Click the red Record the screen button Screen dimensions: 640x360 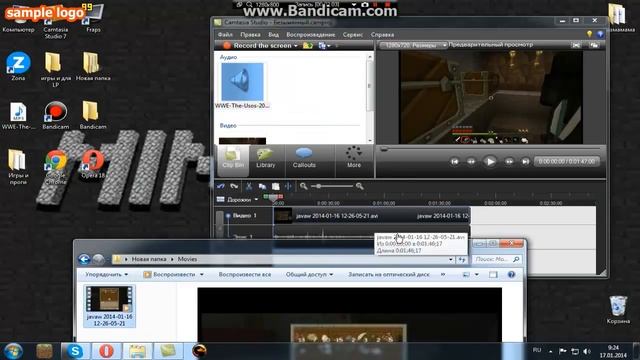click(227, 45)
